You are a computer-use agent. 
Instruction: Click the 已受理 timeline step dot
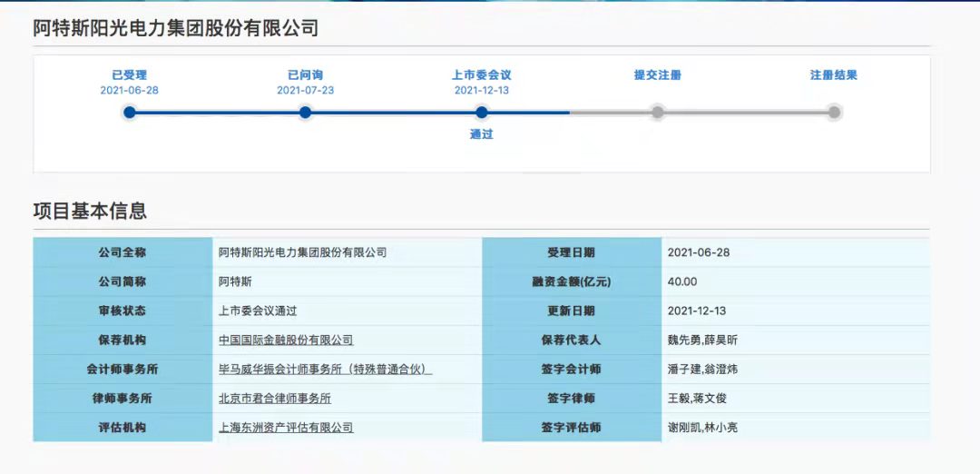coord(130,113)
